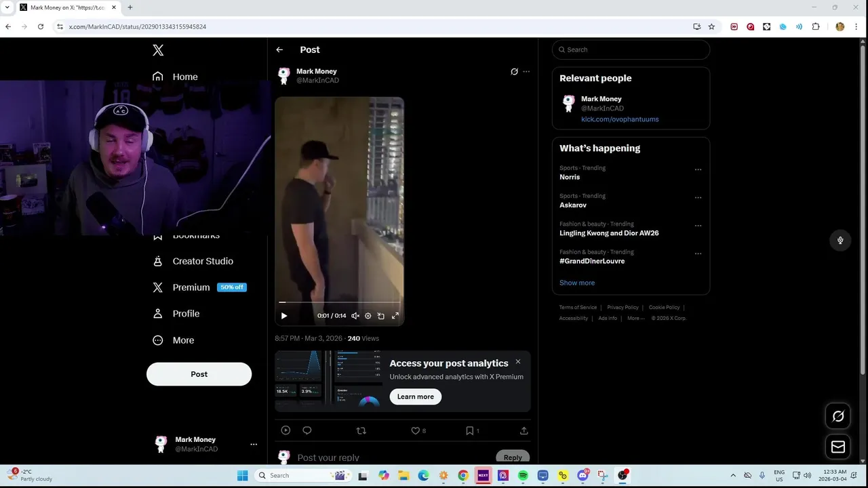Expand tab search dropdown arrow
This screenshot has height=488, width=868.
(7, 7)
